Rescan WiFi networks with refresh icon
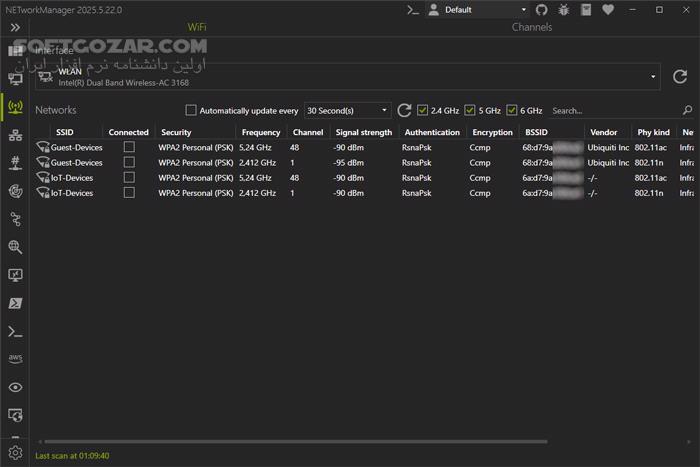The width and height of the screenshot is (700, 467). (x=404, y=110)
